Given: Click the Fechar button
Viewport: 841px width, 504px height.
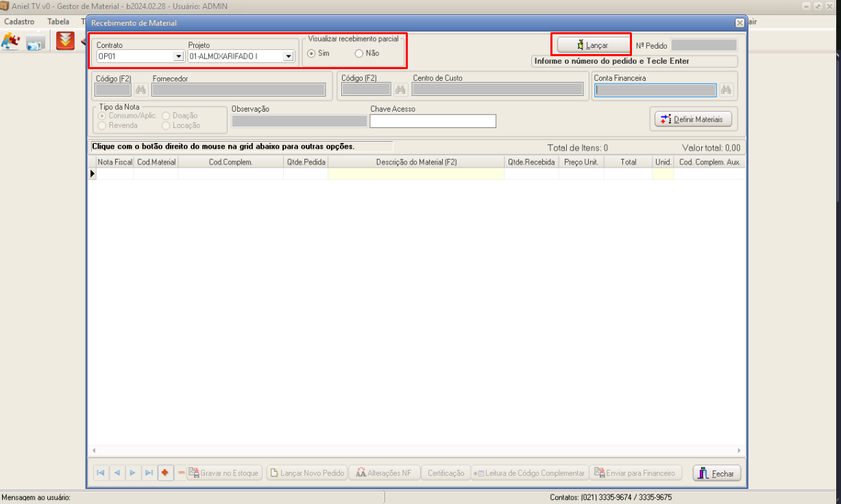Looking at the screenshot, I should (x=717, y=473).
